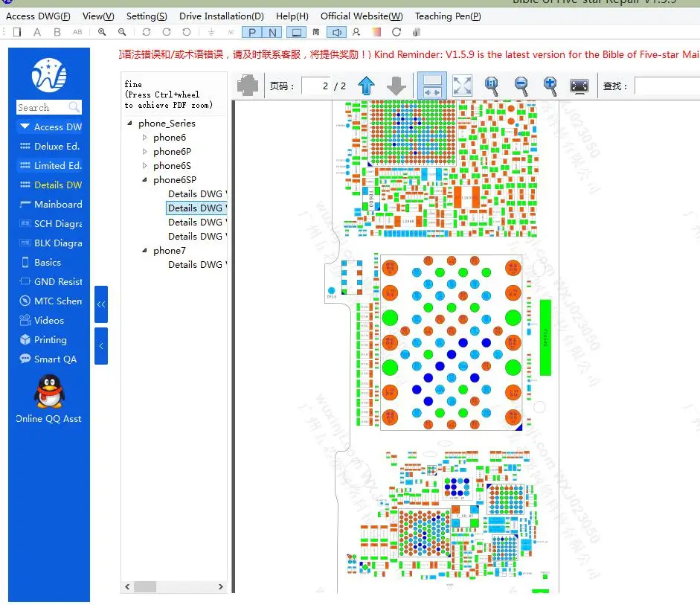700x605 pixels.
Task: Click the printer icon in PDF toolbar
Action: 248,86
